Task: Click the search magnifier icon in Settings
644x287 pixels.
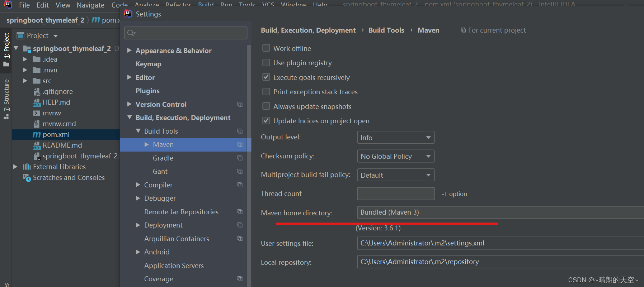Action: 131,33
